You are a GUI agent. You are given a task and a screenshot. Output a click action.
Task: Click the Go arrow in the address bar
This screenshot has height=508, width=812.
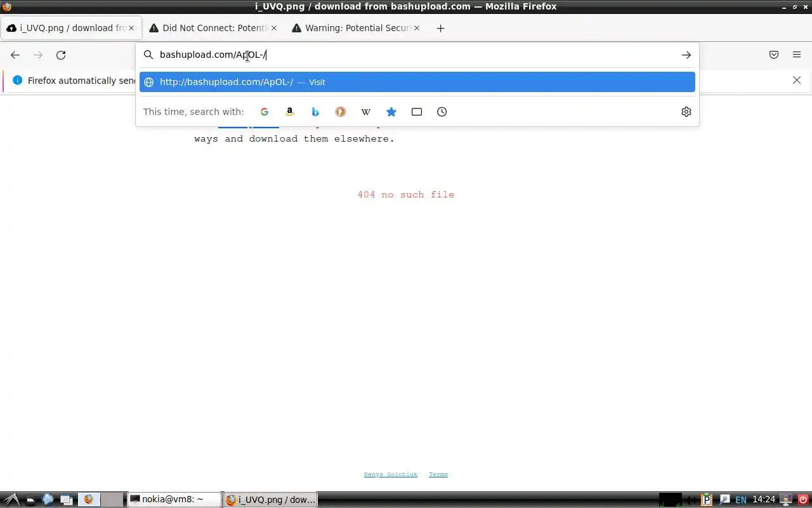tap(686, 55)
